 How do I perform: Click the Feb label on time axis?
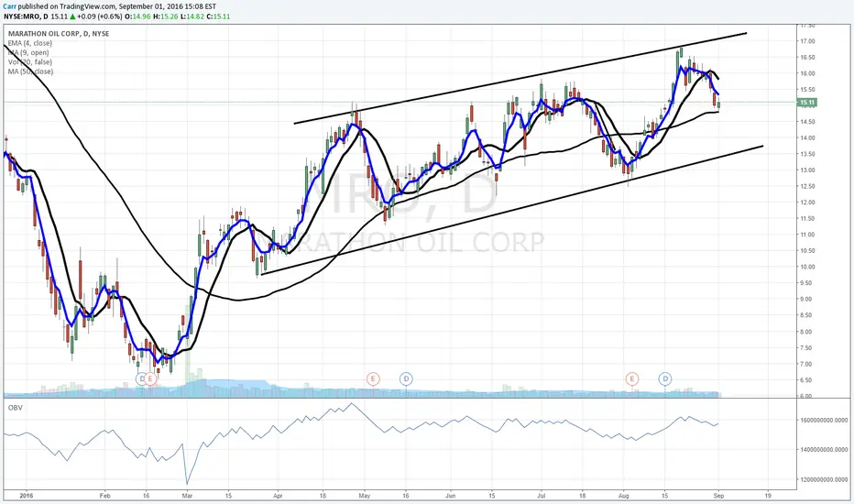(x=104, y=496)
